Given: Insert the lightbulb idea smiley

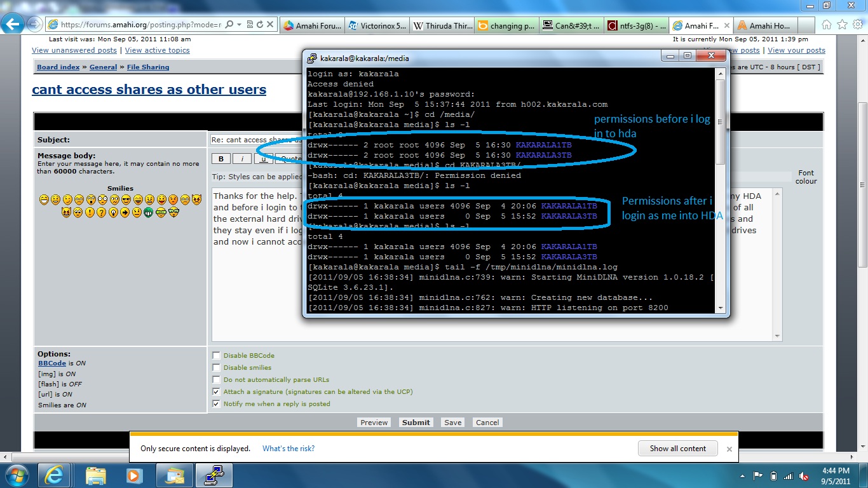Looking at the screenshot, I should (x=113, y=212).
